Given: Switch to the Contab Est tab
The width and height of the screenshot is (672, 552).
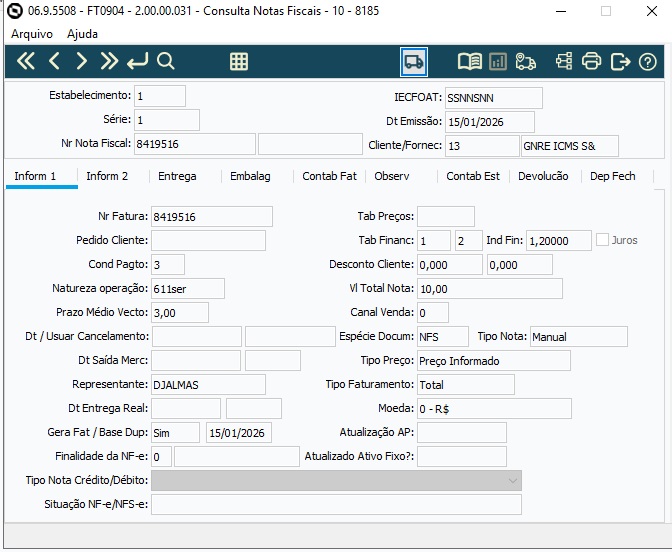Looking at the screenshot, I should click(473, 176).
